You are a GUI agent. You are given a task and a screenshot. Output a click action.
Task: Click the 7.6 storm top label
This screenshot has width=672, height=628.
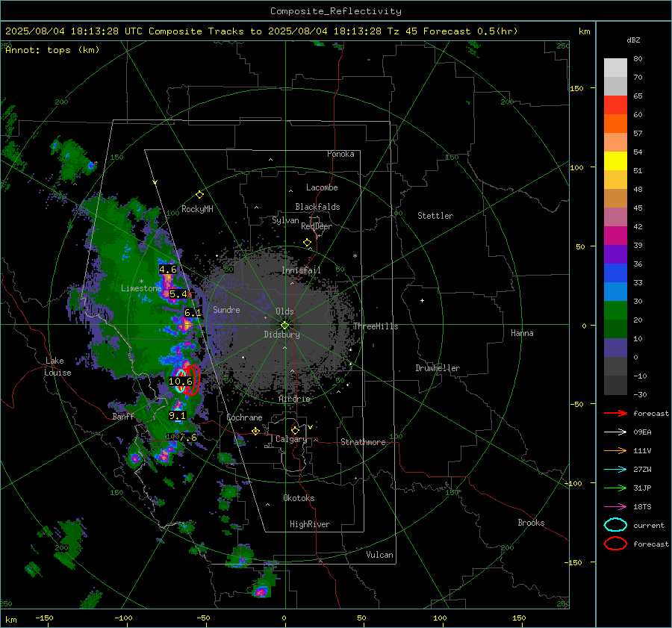tap(188, 438)
